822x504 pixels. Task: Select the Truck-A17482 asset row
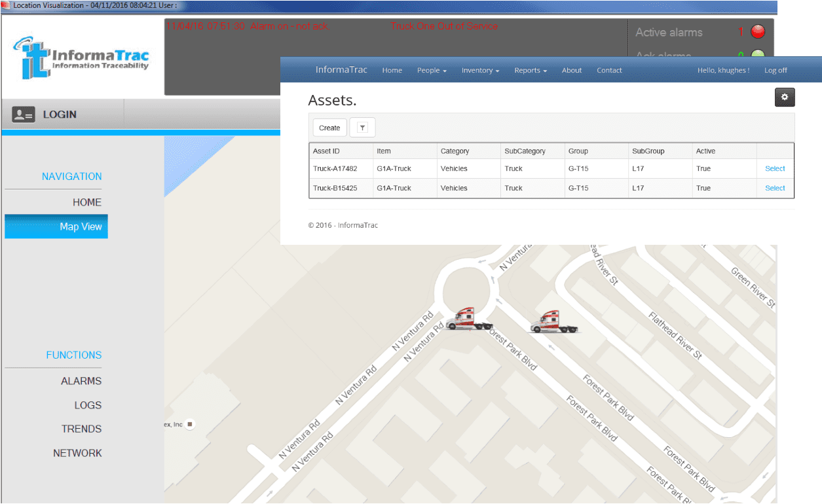coord(775,168)
